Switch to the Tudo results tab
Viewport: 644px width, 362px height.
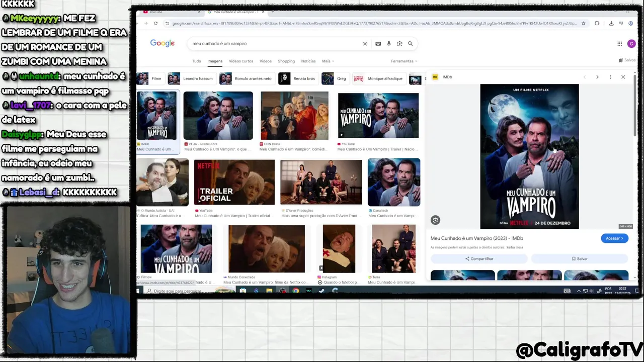tap(196, 61)
